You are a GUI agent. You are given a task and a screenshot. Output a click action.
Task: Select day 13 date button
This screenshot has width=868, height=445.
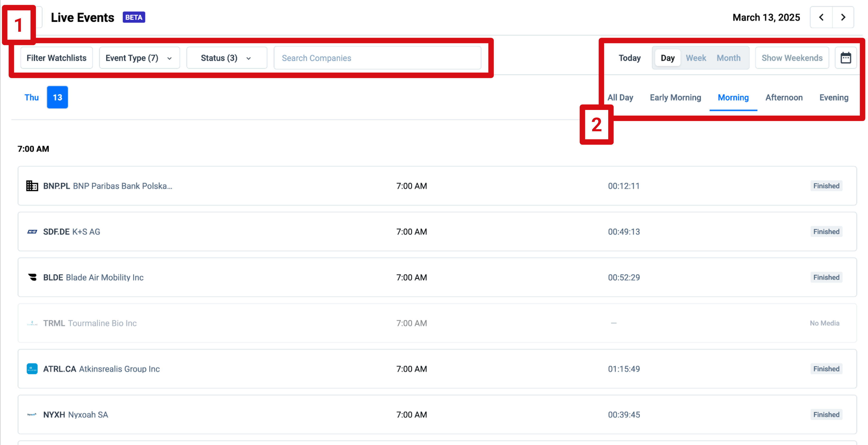click(x=57, y=97)
